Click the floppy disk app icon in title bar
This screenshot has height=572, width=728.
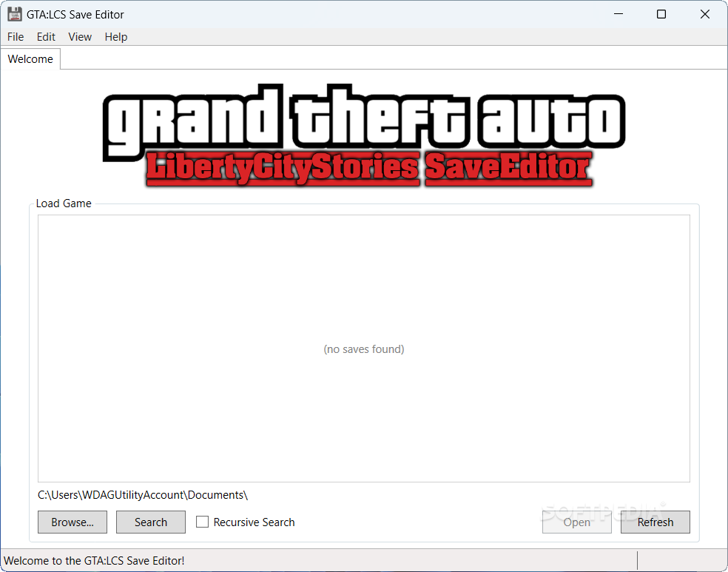click(14, 14)
